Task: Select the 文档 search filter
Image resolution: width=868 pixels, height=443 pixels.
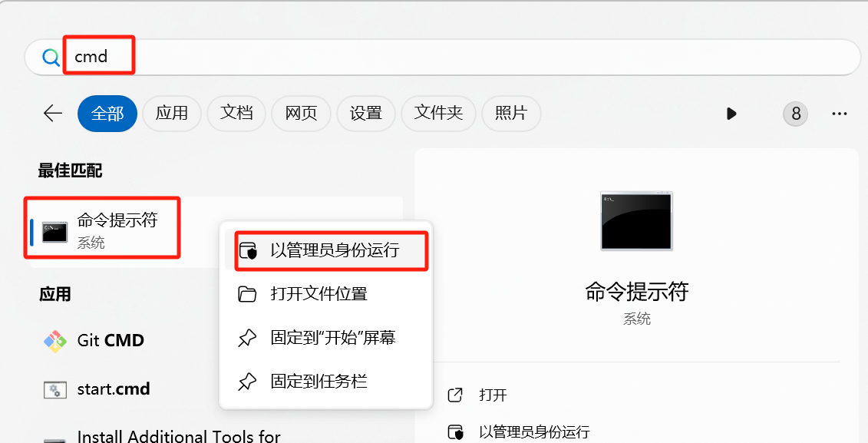Action: pos(236,113)
